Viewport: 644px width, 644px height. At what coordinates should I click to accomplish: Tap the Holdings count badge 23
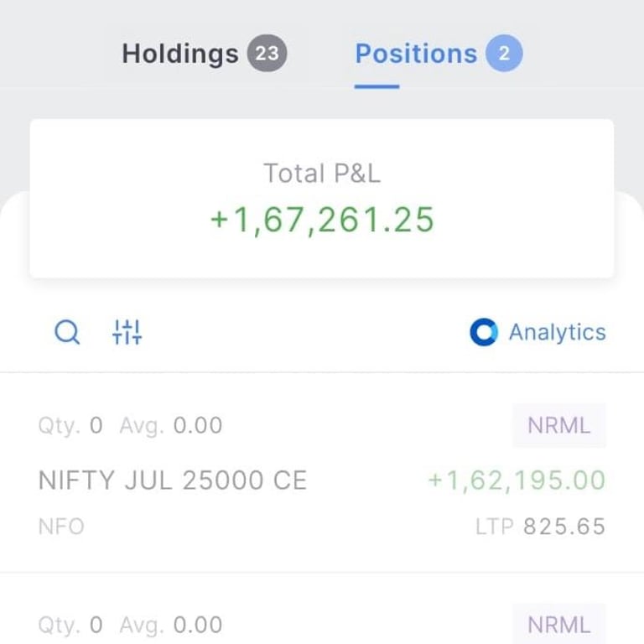tap(267, 53)
